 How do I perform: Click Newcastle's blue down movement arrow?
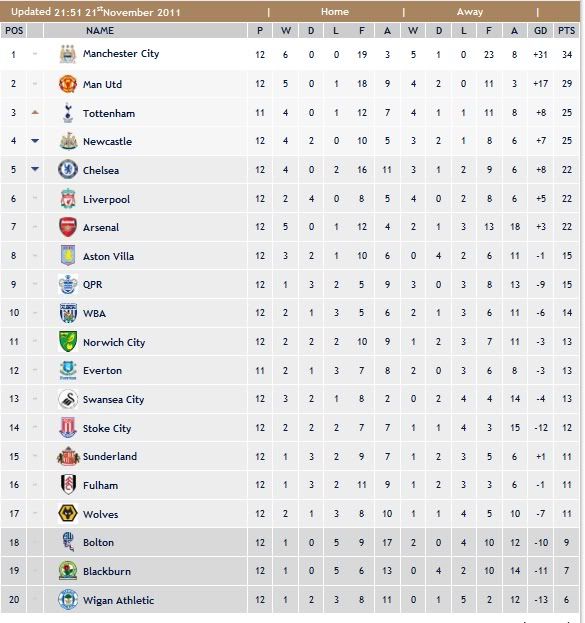pyautogui.click(x=35, y=141)
